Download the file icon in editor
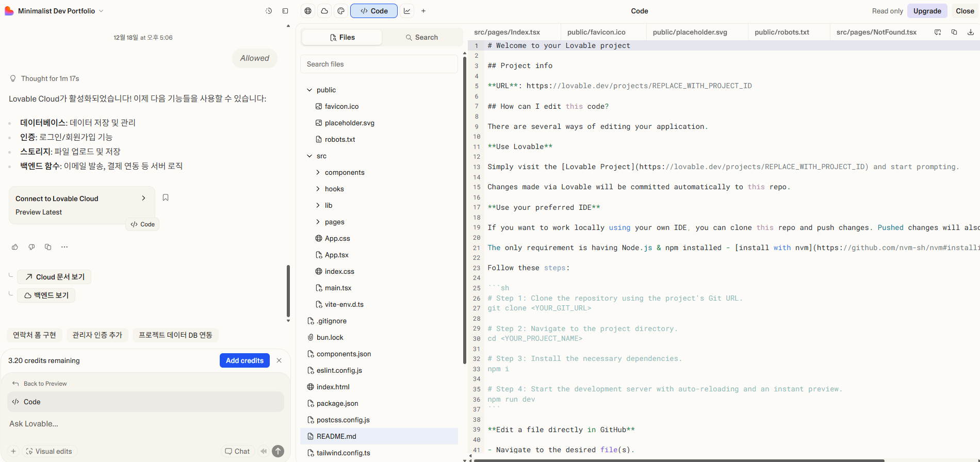The height and width of the screenshot is (462, 980). (x=971, y=32)
